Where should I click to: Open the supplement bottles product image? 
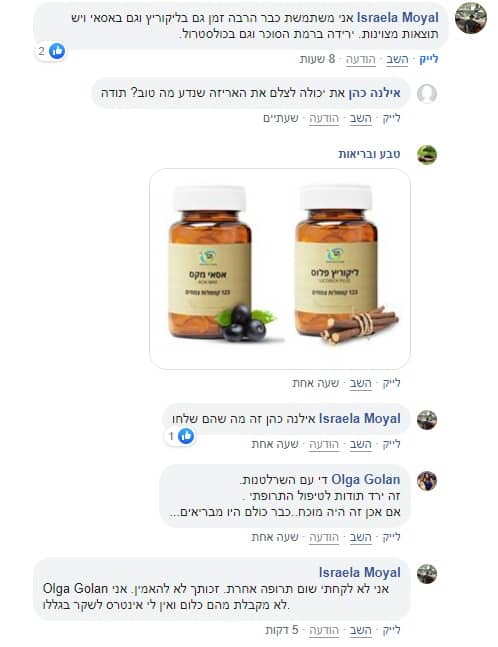tap(280, 269)
